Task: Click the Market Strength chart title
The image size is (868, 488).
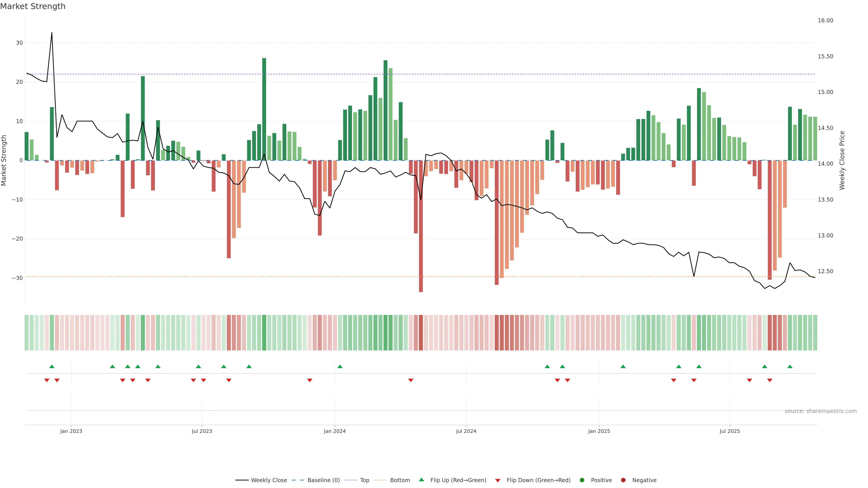Action: click(33, 6)
